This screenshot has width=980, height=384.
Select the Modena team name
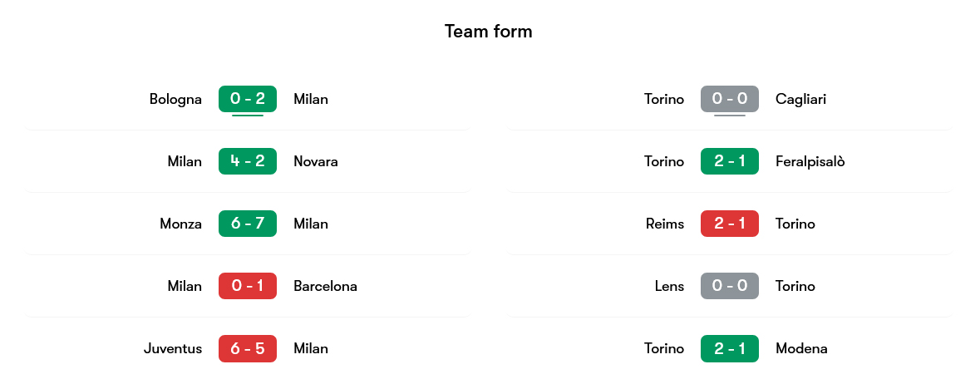pos(801,348)
